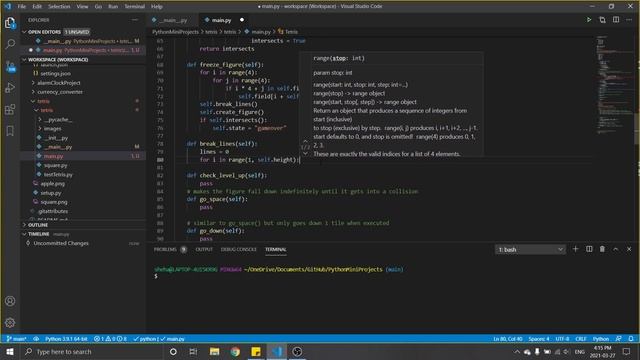Click Ln 80, Col 40 status item
The width and height of the screenshot is (640, 360).
point(508,339)
